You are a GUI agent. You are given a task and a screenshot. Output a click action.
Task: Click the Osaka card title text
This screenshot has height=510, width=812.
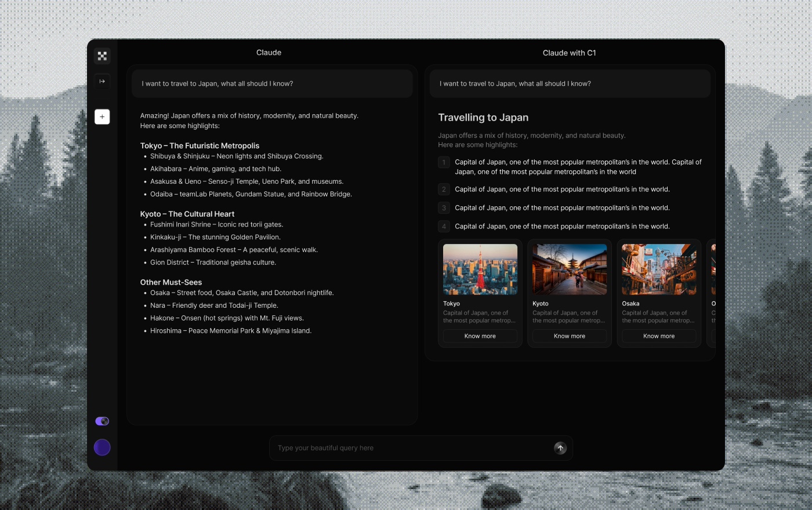[630, 304]
